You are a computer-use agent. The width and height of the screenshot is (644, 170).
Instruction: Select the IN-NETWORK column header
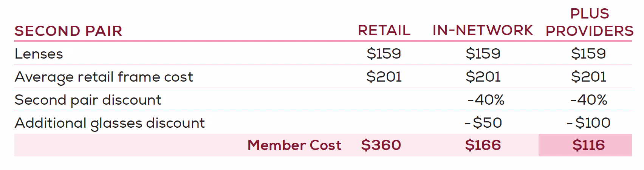click(483, 30)
